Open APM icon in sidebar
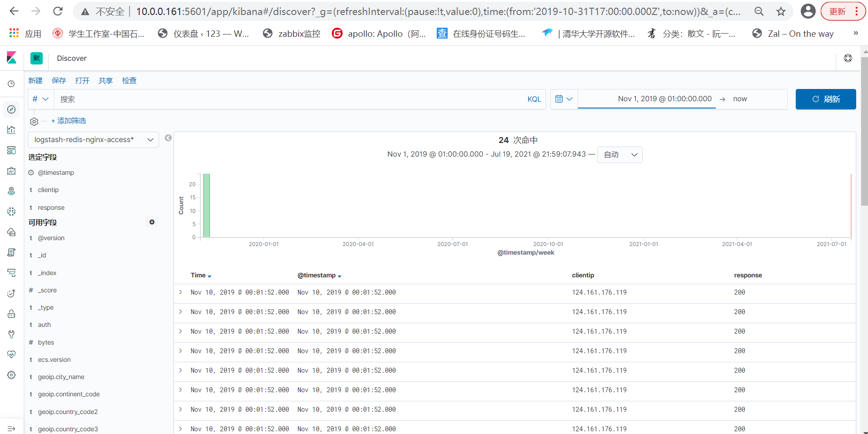 coord(11,273)
